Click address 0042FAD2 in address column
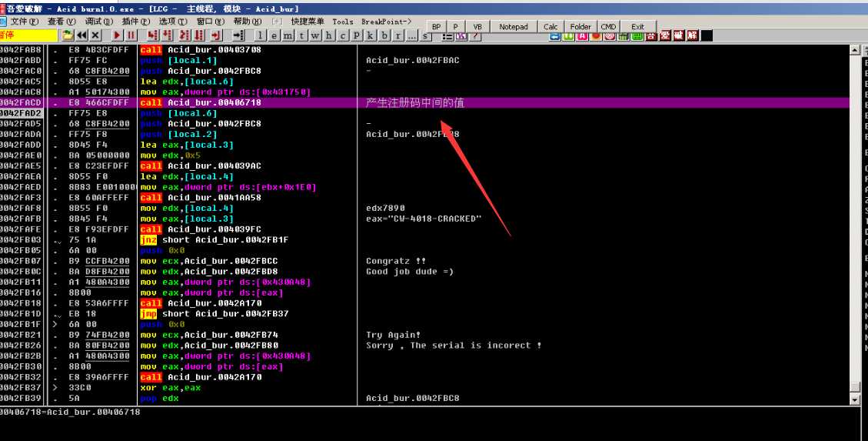This screenshot has height=441, width=868. (x=21, y=113)
